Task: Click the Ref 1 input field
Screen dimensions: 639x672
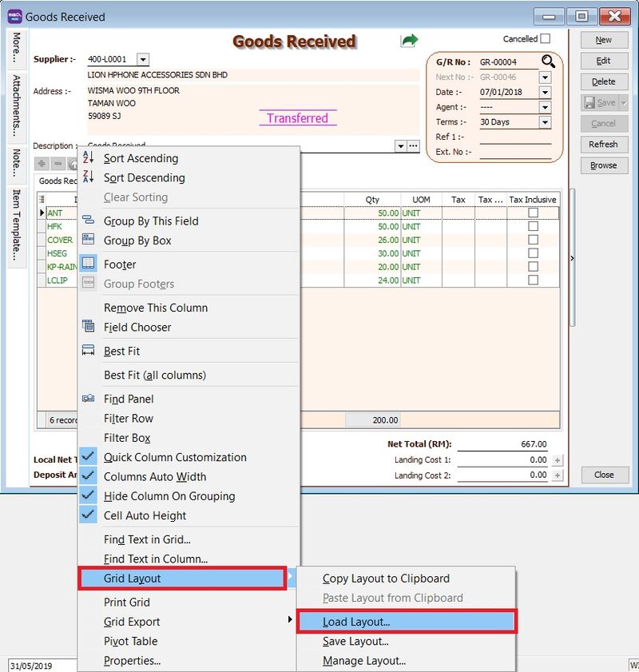Action: [515, 139]
